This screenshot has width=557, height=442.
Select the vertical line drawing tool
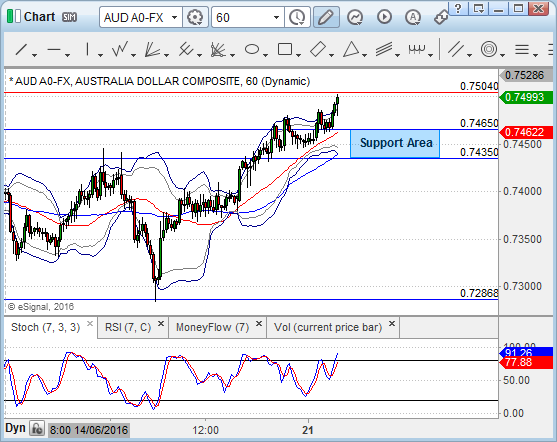tap(87, 49)
